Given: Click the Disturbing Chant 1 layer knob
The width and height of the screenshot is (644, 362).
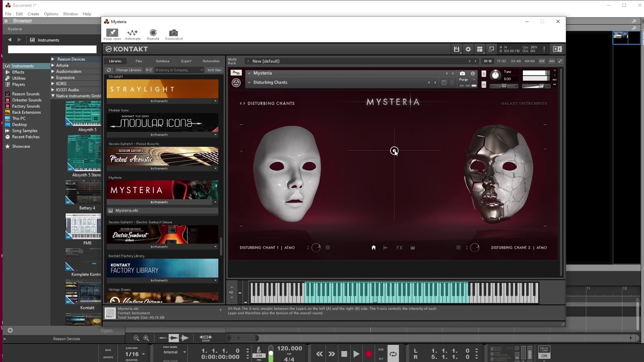Looking at the screenshot, I should (316, 247).
